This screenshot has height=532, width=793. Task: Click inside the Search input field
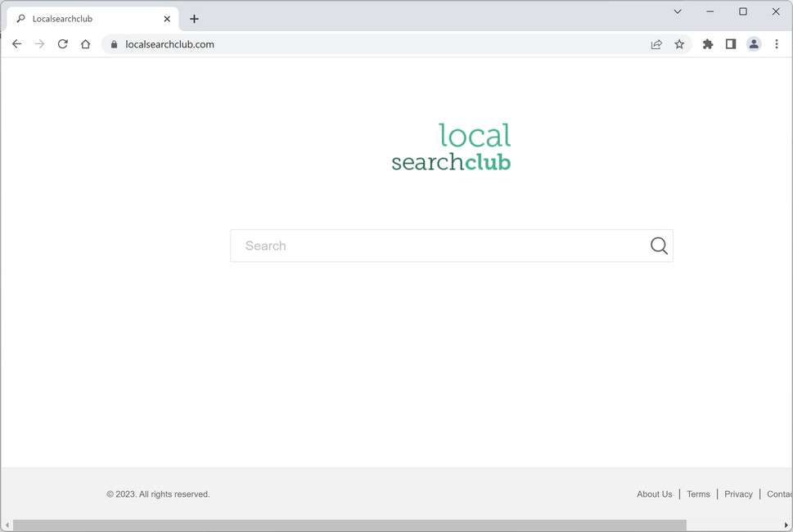[409, 245]
